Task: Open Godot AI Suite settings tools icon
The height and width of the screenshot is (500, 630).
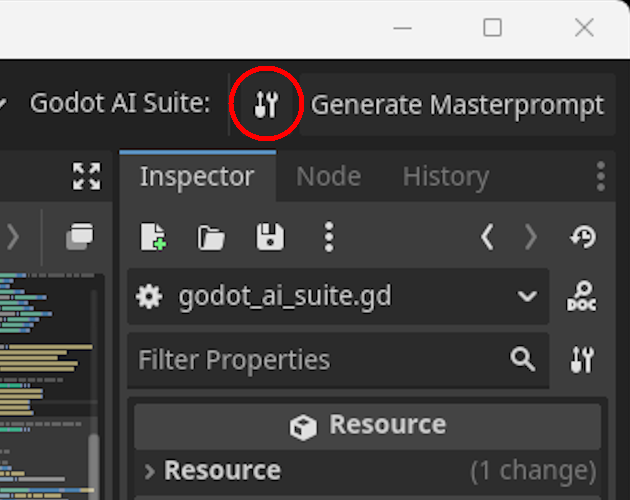Action: tap(266, 104)
